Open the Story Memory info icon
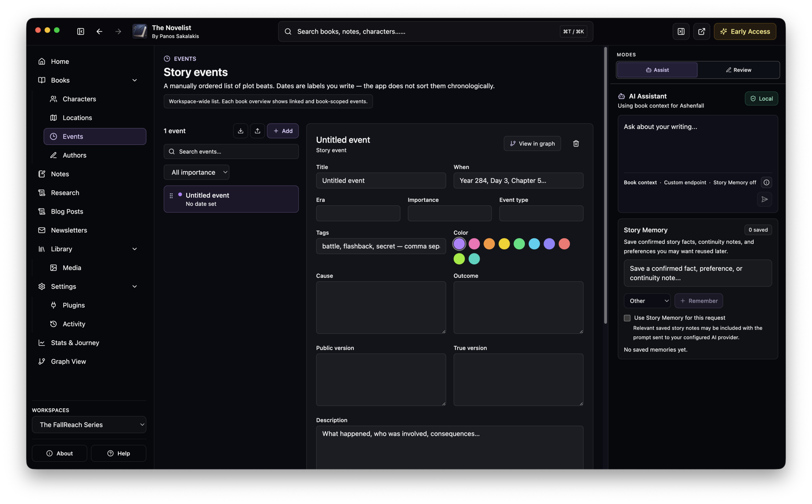The height and width of the screenshot is (504, 812). 766,183
